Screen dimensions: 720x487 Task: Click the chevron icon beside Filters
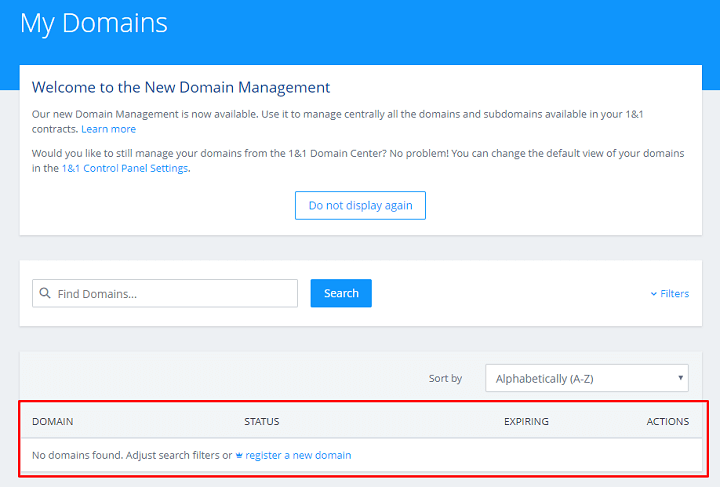654,294
